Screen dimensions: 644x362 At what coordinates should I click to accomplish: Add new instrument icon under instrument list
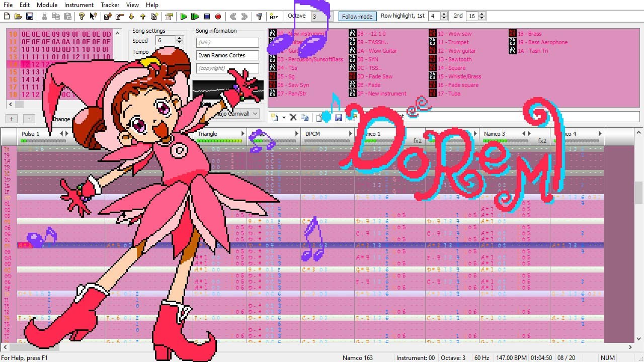275,117
